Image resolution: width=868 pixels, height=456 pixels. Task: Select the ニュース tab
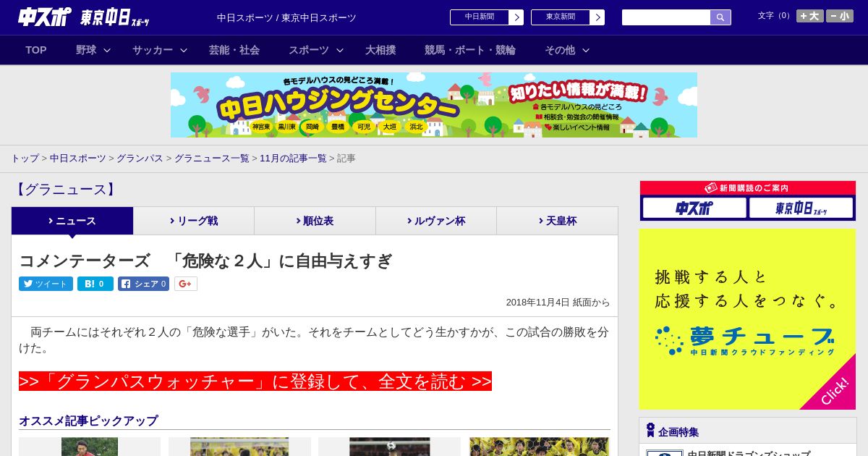click(x=72, y=221)
